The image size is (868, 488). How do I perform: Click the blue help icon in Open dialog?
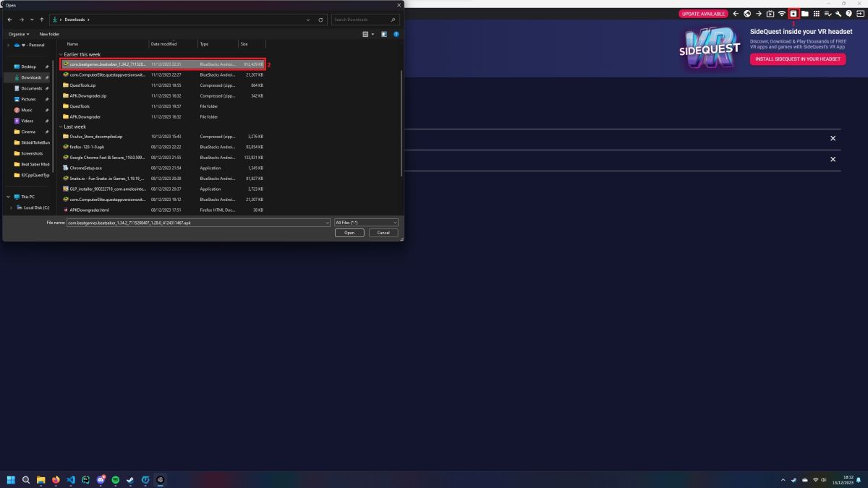coord(396,34)
